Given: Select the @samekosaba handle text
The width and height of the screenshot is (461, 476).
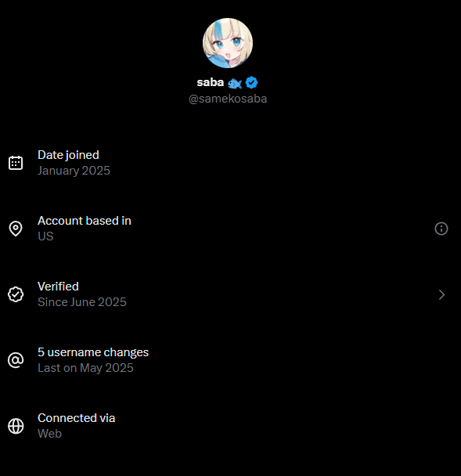Looking at the screenshot, I should click(x=228, y=99).
